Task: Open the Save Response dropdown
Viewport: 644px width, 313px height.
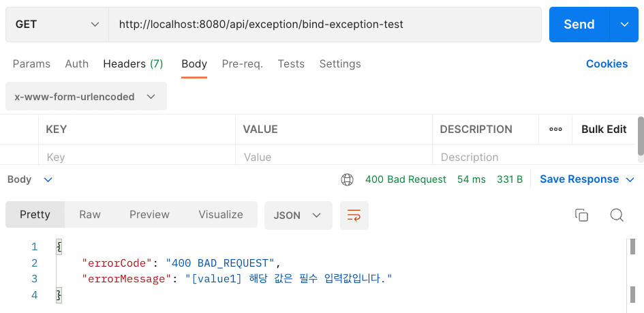Action: (x=587, y=179)
